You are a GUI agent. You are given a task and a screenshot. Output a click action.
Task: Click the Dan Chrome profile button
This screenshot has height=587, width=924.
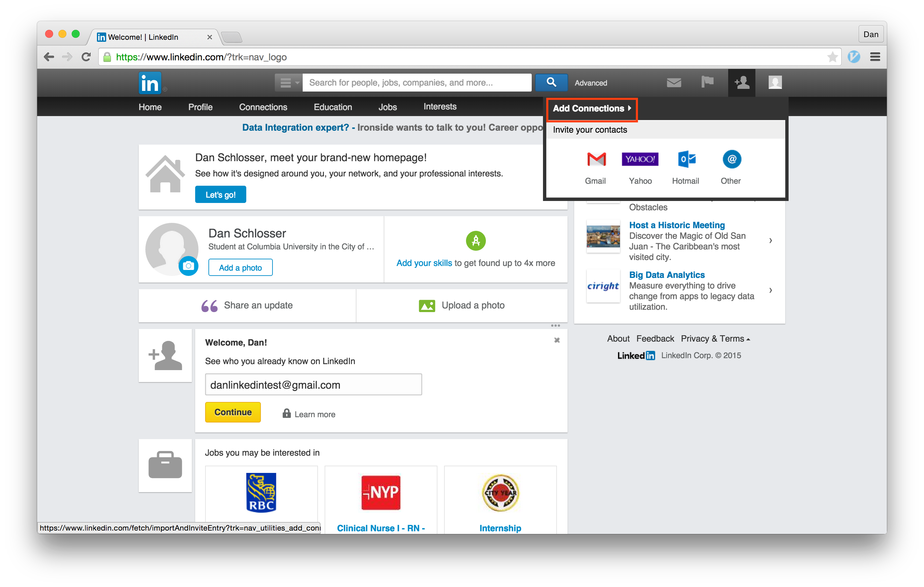pyautogui.click(x=870, y=34)
